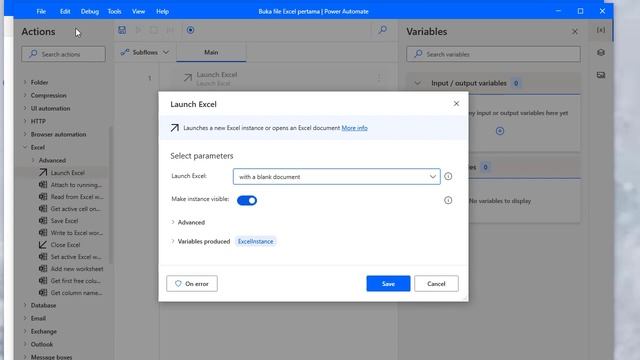Open the Edit menu
This screenshot has height=360, width=640.
click(x=65, y=11)
